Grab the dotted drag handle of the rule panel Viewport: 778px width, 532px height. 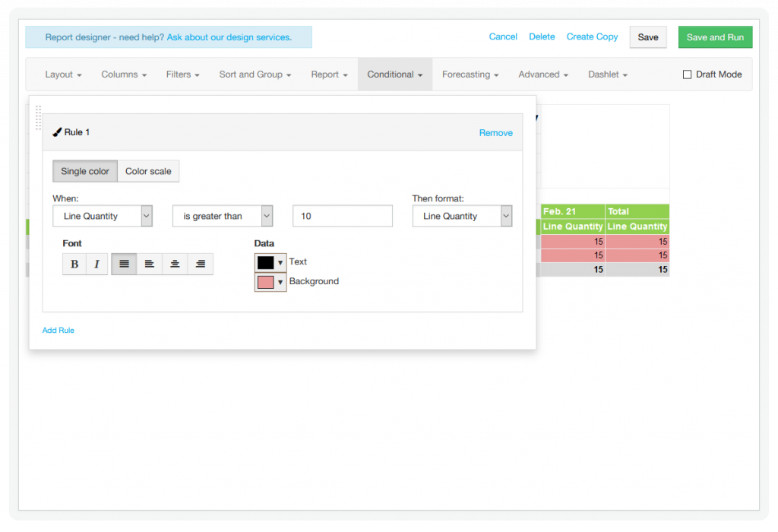pyautogui.click(x=39, y=117)
